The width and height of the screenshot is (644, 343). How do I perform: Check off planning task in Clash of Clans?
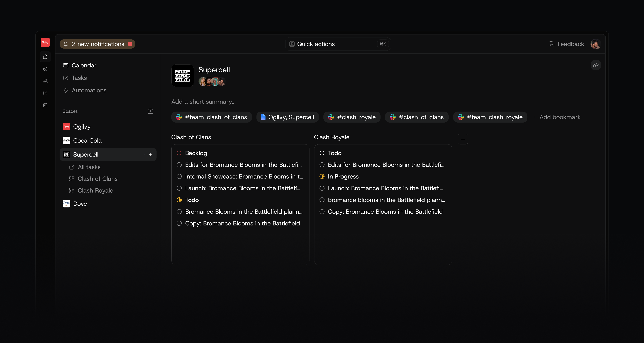179,212
